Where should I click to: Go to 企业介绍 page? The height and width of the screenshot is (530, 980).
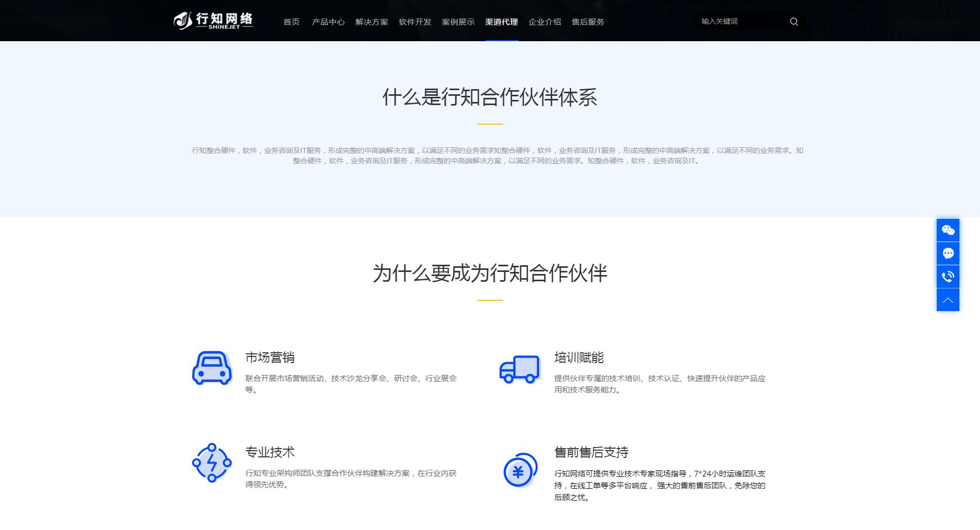pos(544,22)
